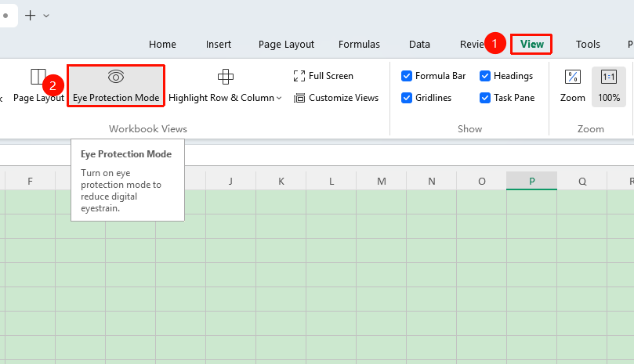Enter Full Screen view
Screen dimensions: 634x364
(323, 76)
